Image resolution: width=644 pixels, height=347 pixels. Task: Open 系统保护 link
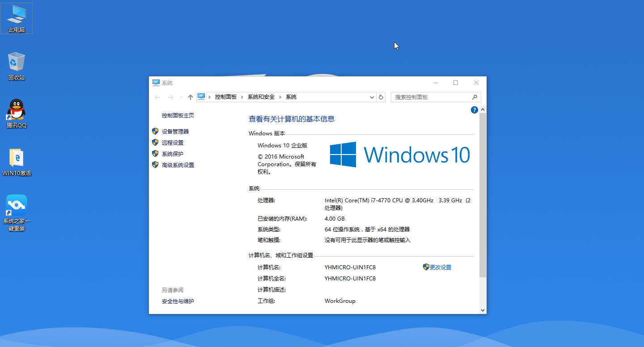[173, 154]
